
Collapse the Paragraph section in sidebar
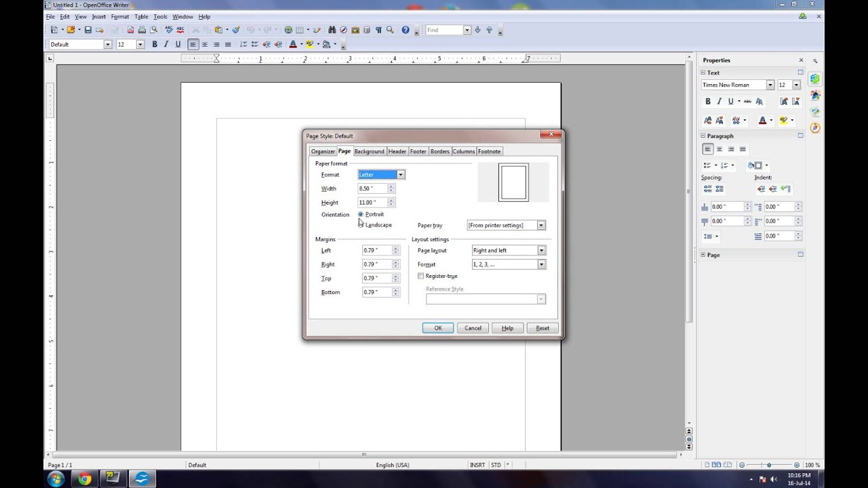pyautogui.click(x=704, y=136)
